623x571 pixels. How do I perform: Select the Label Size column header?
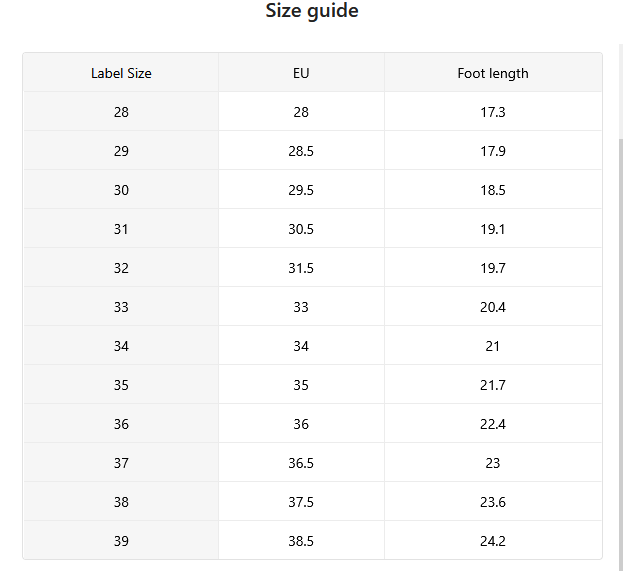(x=121, y=74)
